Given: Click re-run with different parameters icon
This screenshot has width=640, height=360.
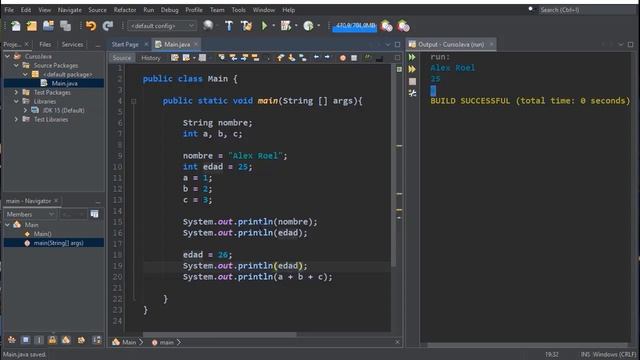Looking at the screenshot, I should (412, 69).
